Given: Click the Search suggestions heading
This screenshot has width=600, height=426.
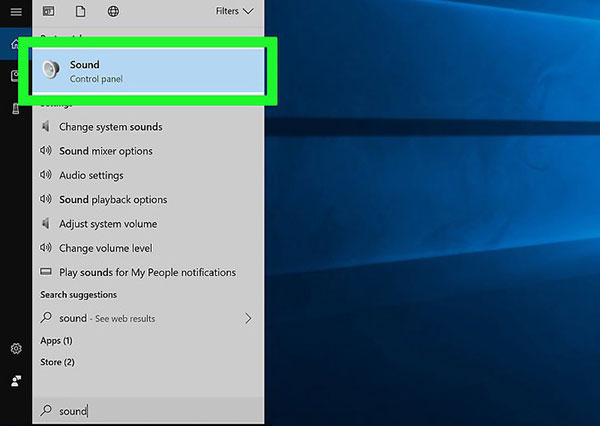Looking at the screenshot, I should pos(78,294).
